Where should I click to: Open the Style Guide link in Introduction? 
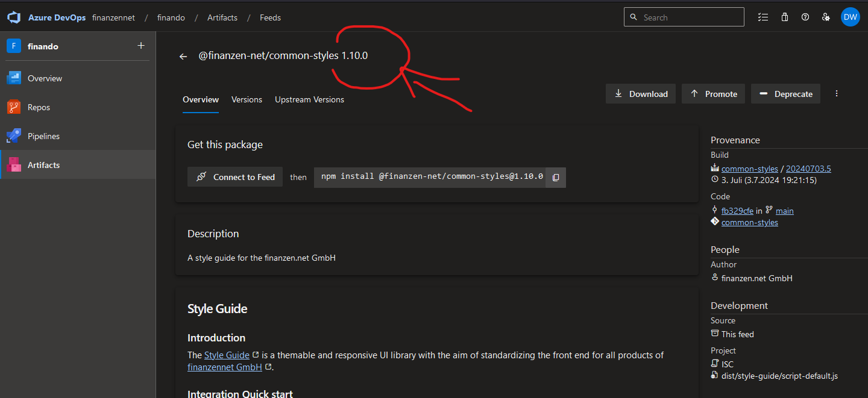pyautogui.click(x=227, y=355)
